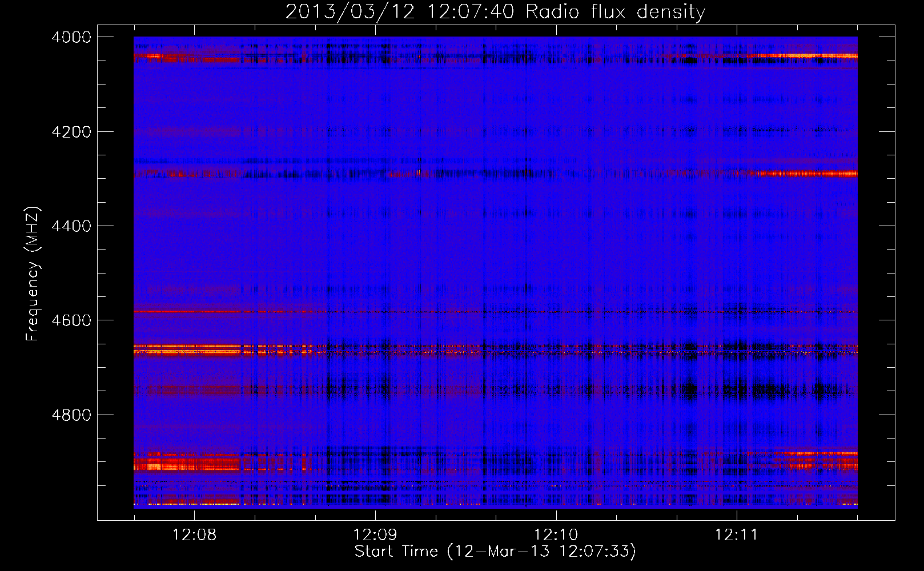Click the 12:08 time tick label

click(x=195, y=534)
